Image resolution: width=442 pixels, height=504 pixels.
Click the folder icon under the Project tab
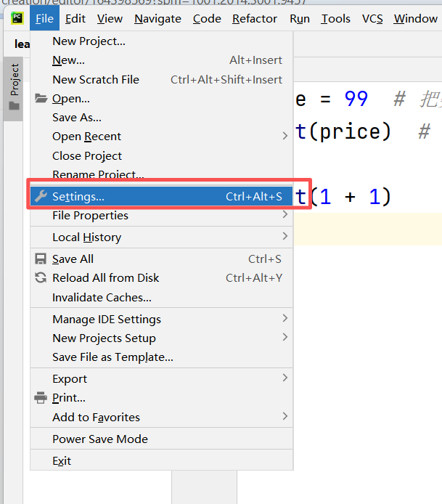click(x=14, y=106)
